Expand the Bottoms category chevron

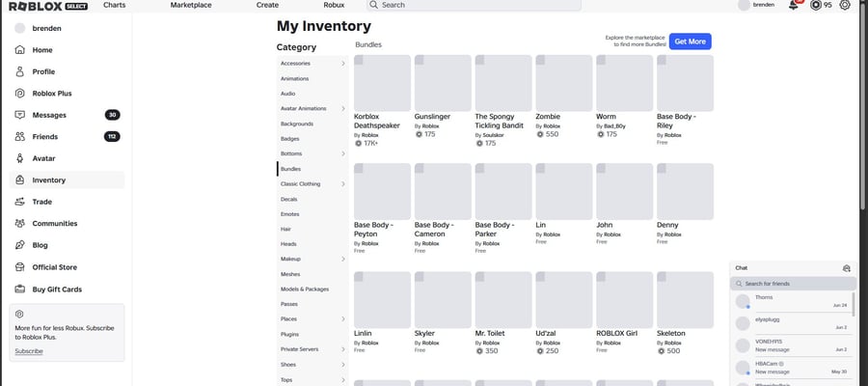[x=343, y=153]
